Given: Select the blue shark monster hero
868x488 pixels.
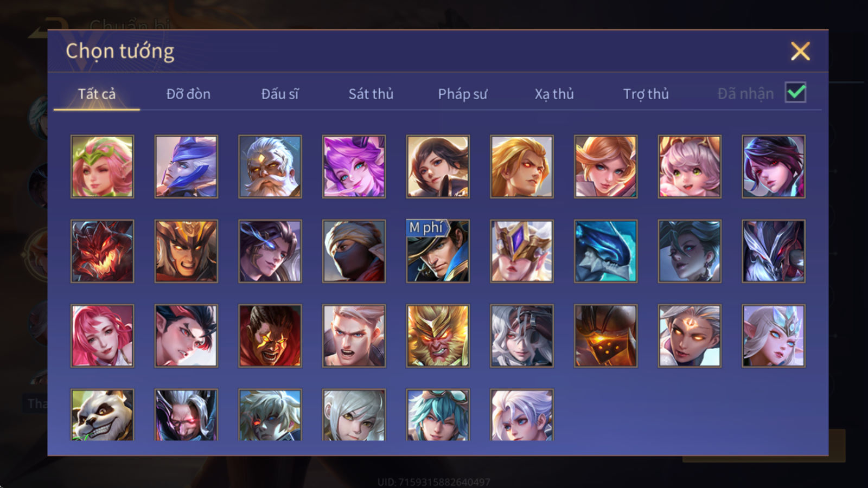Looking at the screenshot, I should [x=605, y=251].
